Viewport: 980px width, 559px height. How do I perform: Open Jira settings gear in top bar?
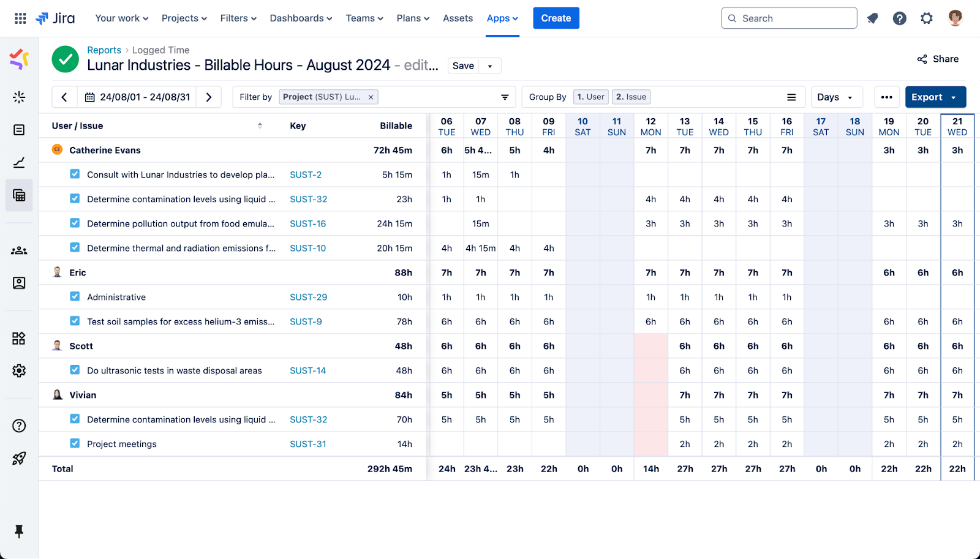(926, 18)
